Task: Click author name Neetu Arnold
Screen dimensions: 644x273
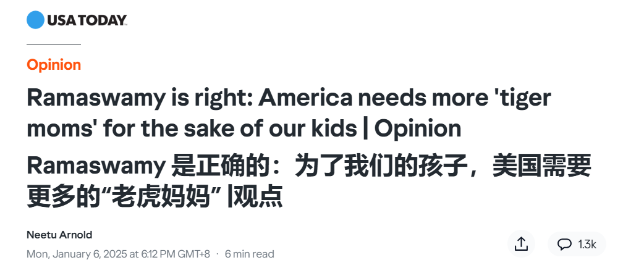Action: click(x=59, y=235)
